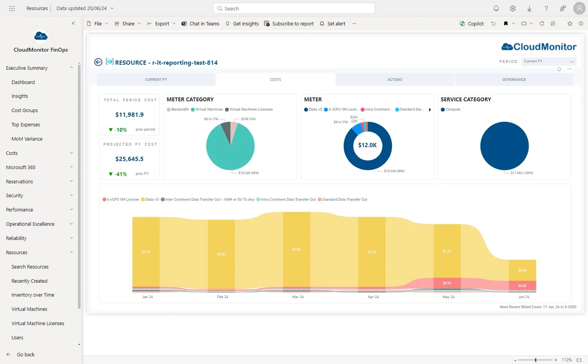Open the File menu
The image size is (588, 364).
pos(98,23)
